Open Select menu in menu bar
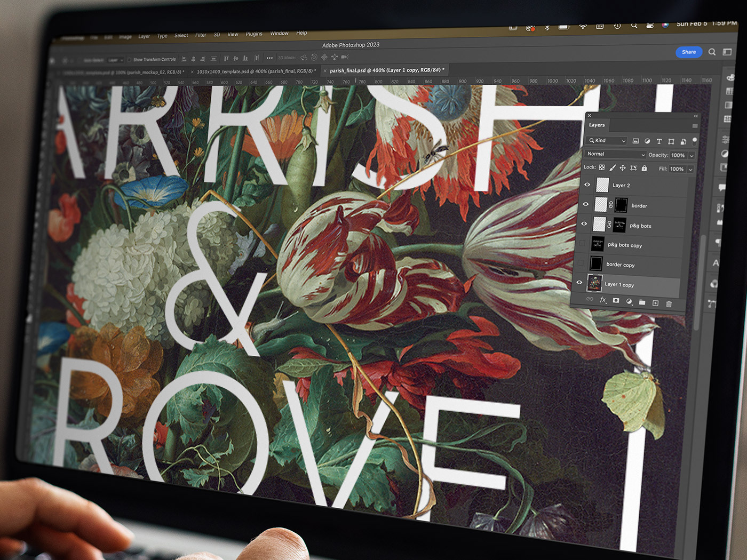747x560 pixels. (181, 35)
